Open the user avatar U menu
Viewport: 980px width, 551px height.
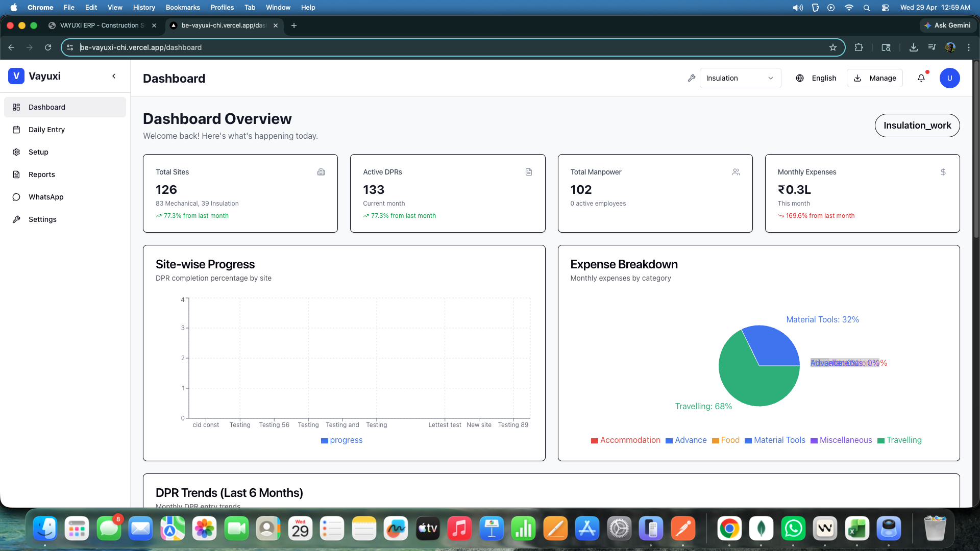coord(950,78)
